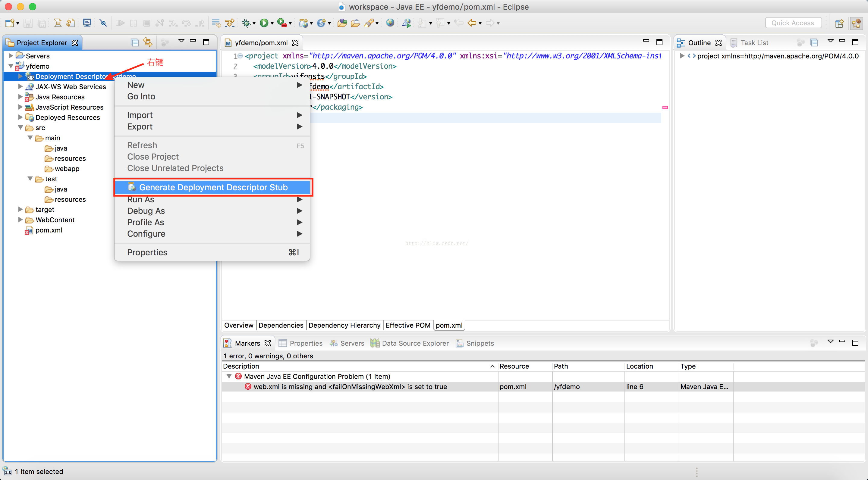Collapse the Maven Java EE Configuration Problem group
Image resolution: width=868 pixels, height=480 pixels.
click(229, 376)
